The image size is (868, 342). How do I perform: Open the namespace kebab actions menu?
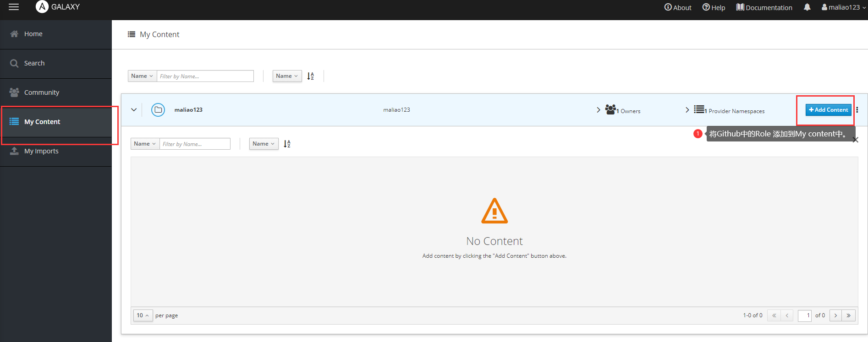[857, 110]
